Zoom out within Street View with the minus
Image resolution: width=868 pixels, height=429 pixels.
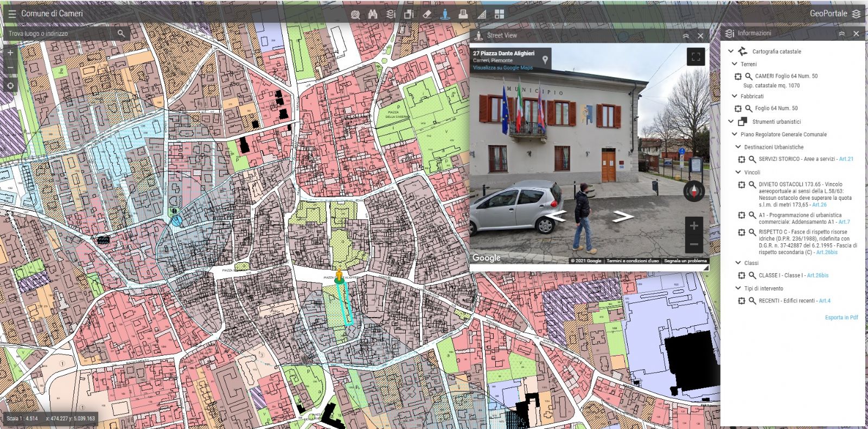[694, 245]
